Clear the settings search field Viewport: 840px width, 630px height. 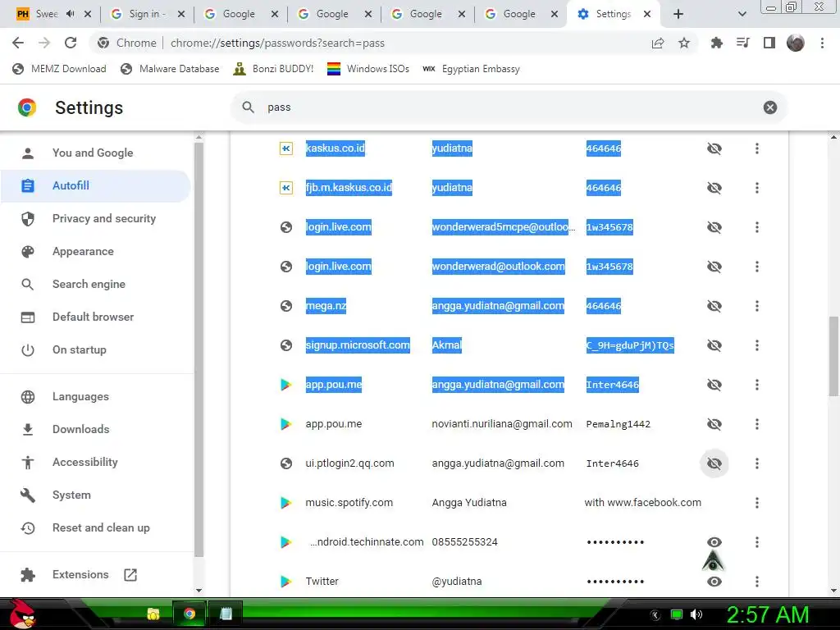[x=769, y=107]
